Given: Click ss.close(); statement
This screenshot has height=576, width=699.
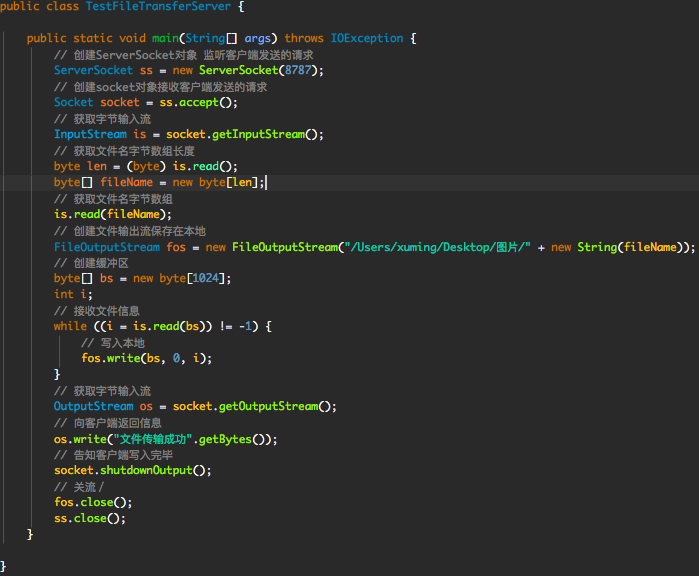Looking at the screenshot, I should coord(90,519).
